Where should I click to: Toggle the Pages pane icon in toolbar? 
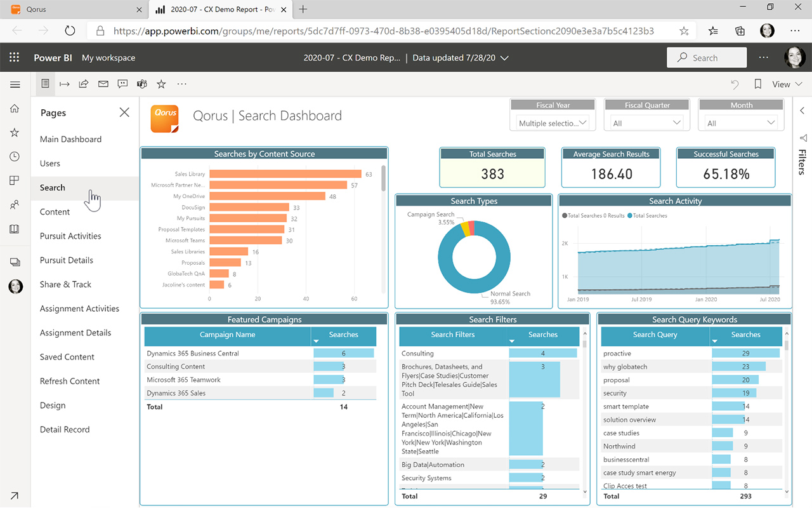tap(45, 84)
